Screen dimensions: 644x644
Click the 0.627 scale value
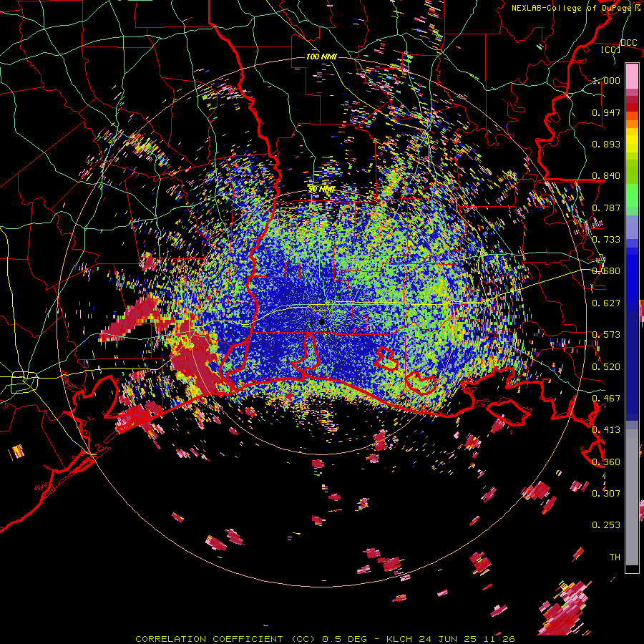click(x=606, y=303)
